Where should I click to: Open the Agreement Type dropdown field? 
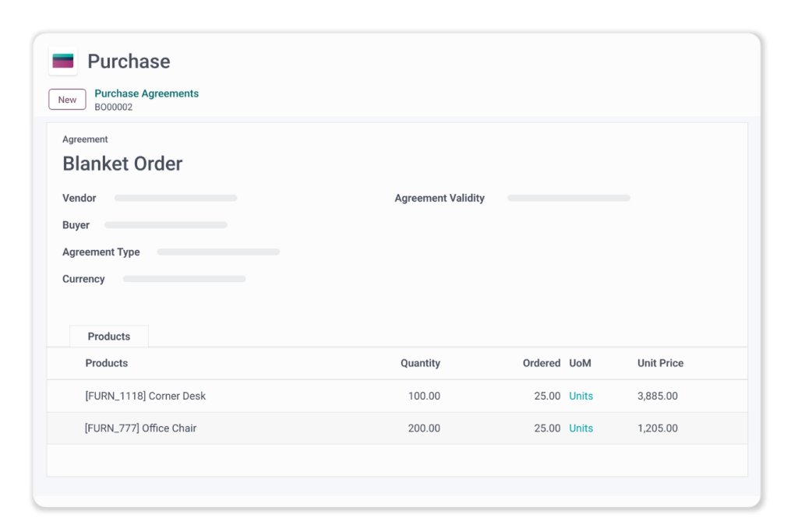point(218,252)
